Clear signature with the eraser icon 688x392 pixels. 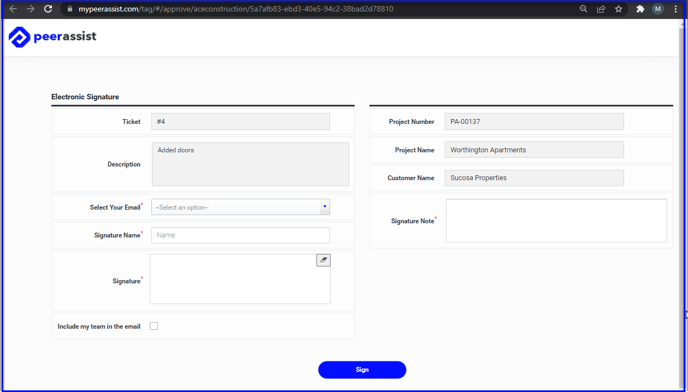[323, 260]
